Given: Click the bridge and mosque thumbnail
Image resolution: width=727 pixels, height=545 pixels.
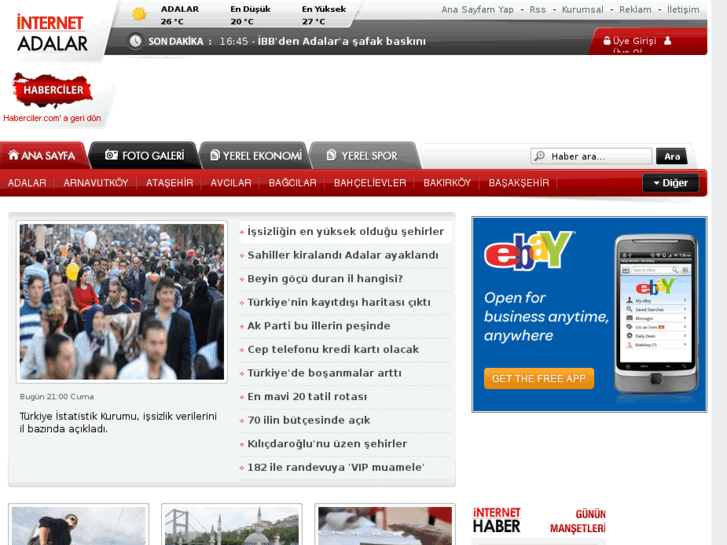Looking at the screenshot, I should coord(232,526).
